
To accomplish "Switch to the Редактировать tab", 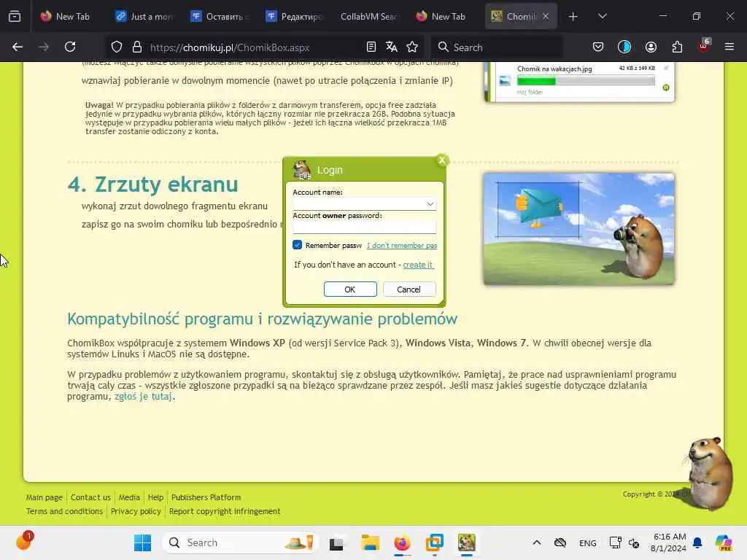I will 296,17.
